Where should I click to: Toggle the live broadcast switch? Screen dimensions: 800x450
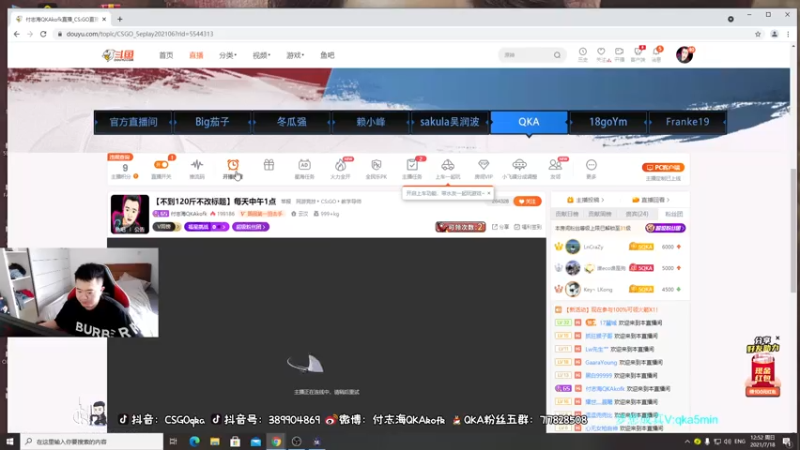pos(161,165)
